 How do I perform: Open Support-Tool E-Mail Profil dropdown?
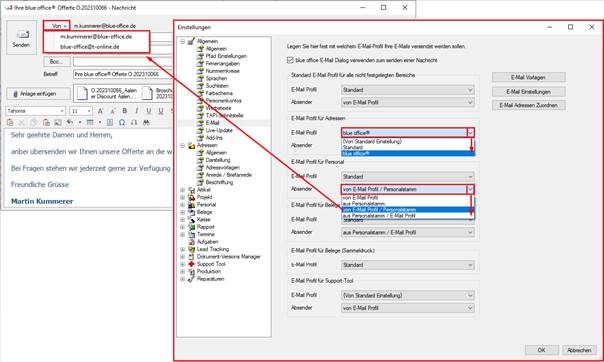pos(408,295)
